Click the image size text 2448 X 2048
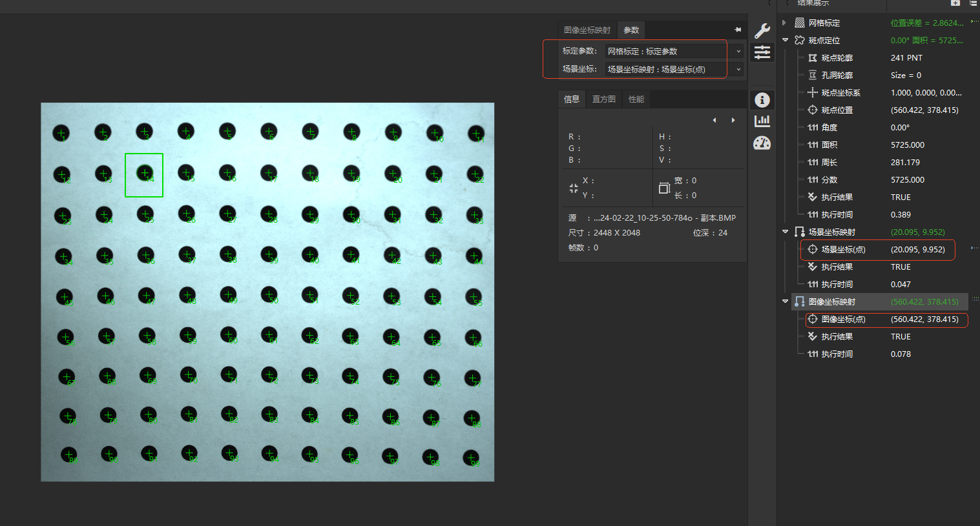980x526 pixels. point(617,232)
